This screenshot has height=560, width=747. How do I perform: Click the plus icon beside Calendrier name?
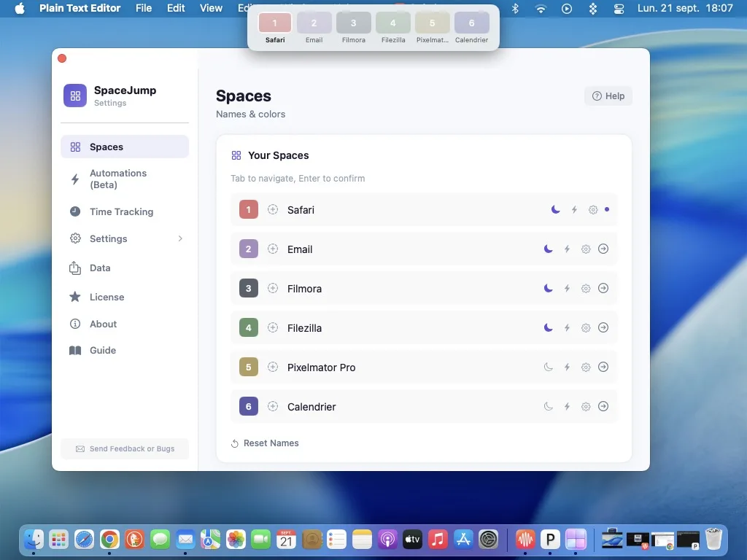[273, 406]
